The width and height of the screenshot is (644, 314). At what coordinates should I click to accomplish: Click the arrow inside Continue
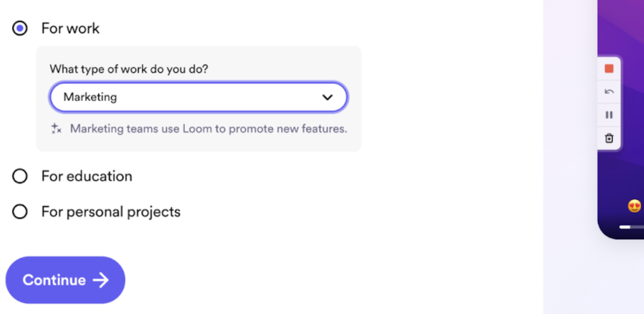[x=101, y=280]
